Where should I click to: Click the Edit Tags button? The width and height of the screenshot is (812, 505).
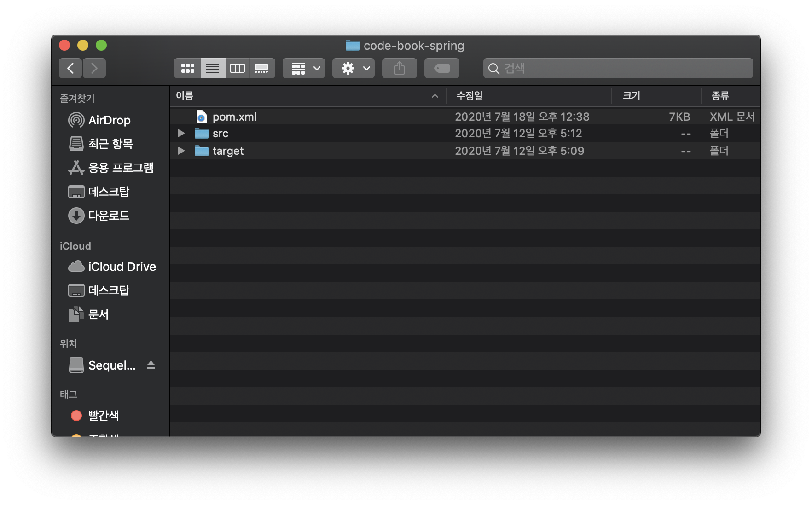pyautogui.click(x=442, y=68)
